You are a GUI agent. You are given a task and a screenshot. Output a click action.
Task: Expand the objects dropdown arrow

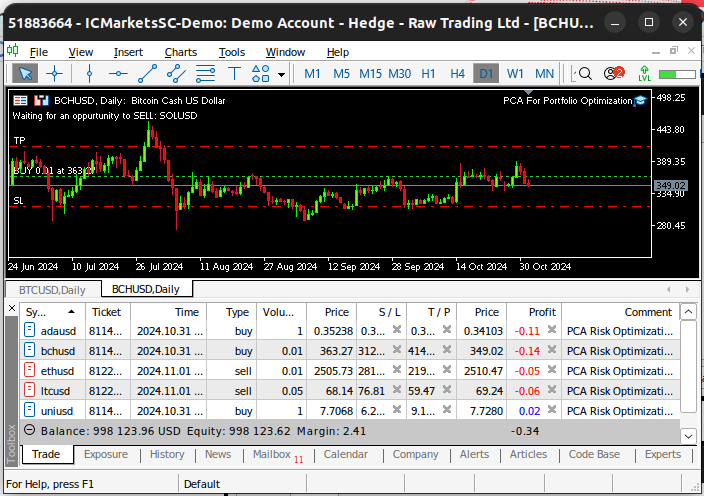click(282, 75)
